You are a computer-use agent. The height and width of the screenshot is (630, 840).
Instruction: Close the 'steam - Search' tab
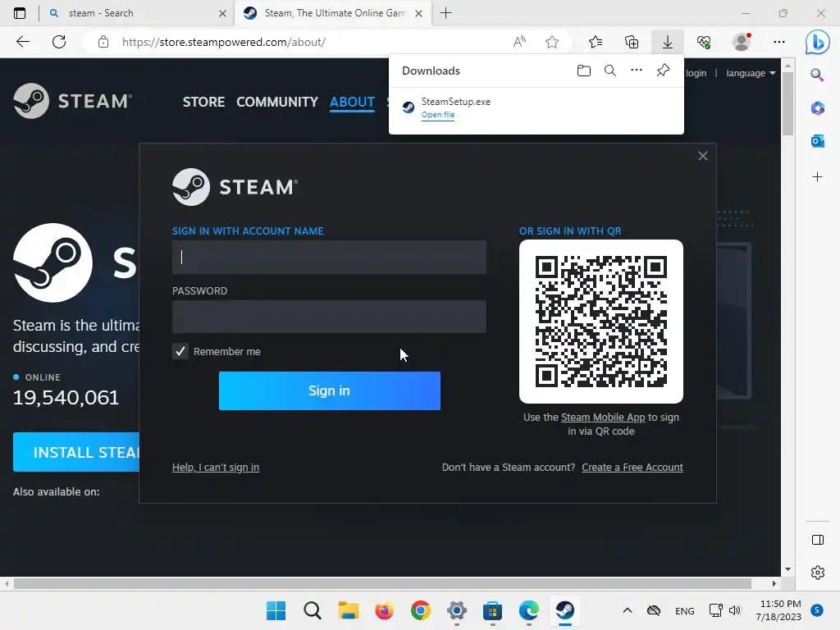click(x=223, y=13)
